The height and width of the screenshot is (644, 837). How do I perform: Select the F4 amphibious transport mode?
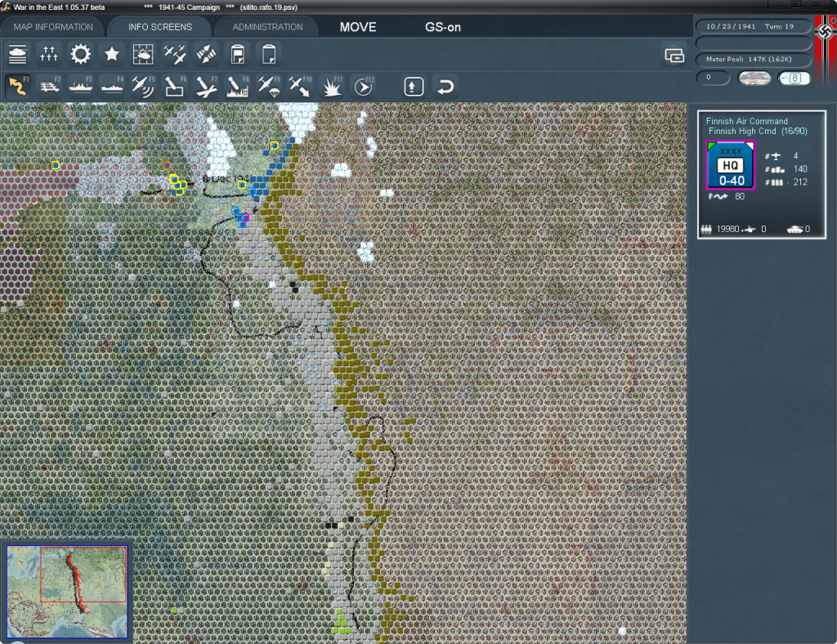pyautogui.click(x=112, y=86)
